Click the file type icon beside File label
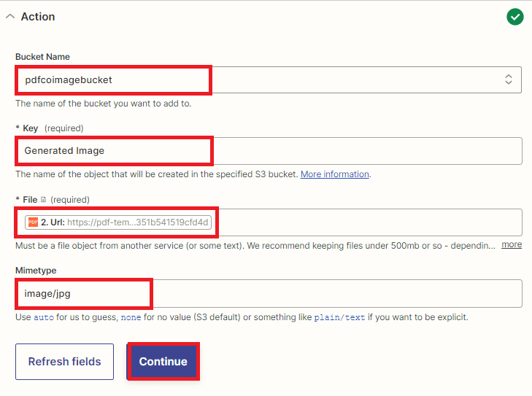Image resolution: width=532 pixels, height=396 pixels. [x=44, y=200]
